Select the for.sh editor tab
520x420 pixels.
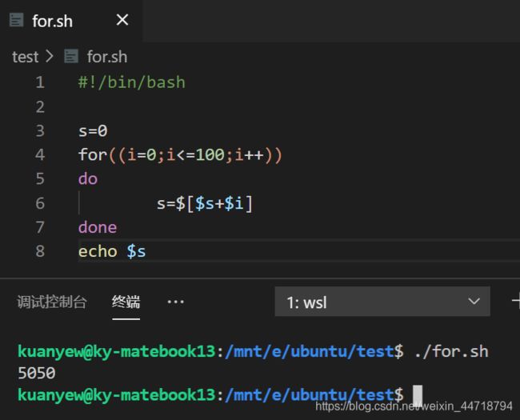[70, 21]
